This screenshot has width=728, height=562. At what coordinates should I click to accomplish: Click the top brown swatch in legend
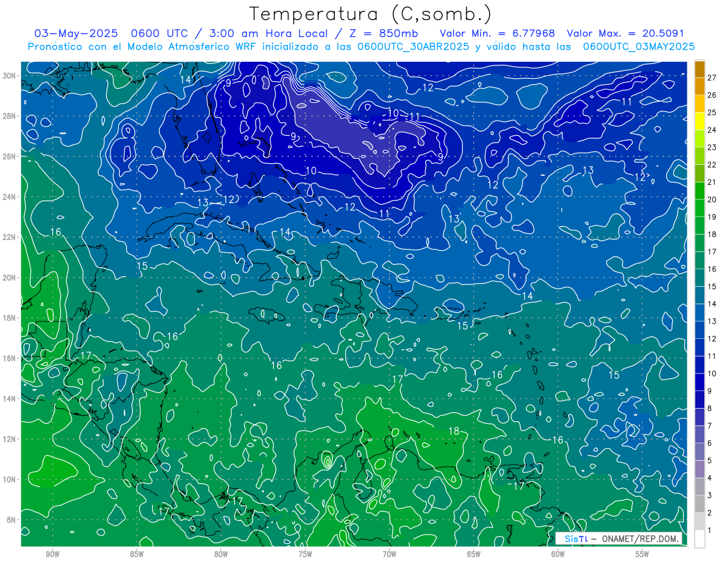coord(699,69)
